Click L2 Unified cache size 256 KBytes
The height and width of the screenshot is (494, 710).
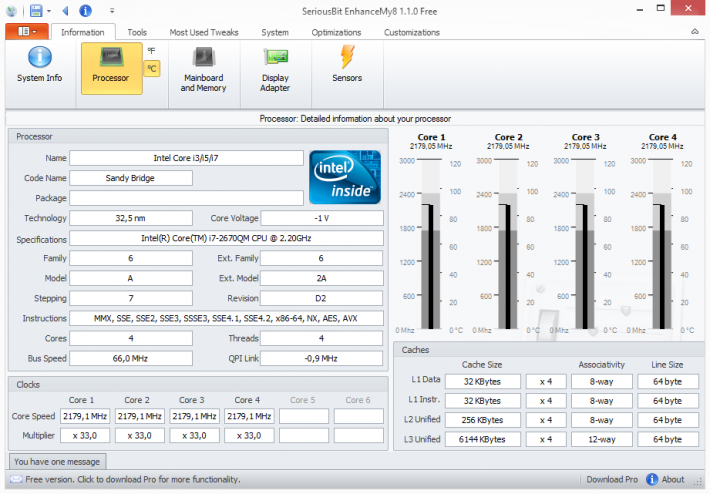[482, 420]
